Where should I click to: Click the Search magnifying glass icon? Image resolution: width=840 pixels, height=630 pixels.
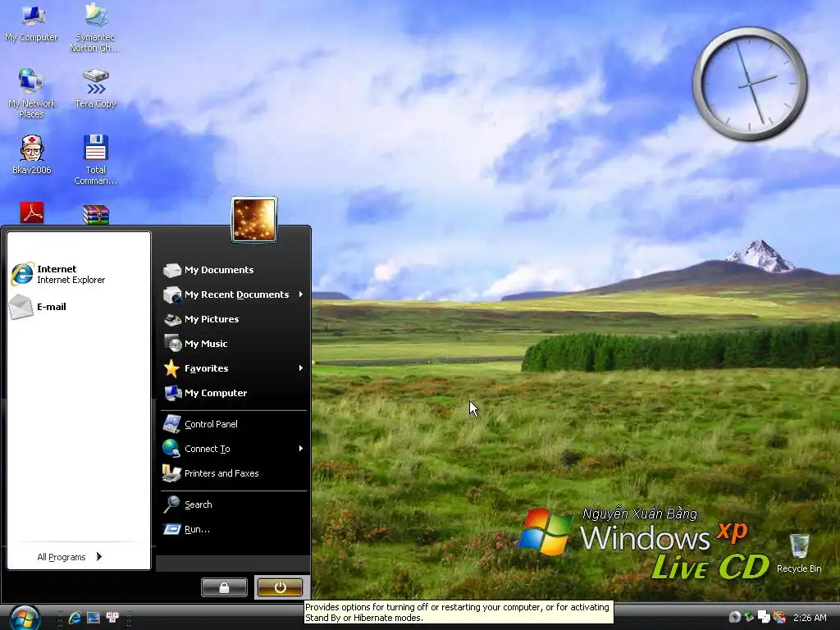point(171,504)
